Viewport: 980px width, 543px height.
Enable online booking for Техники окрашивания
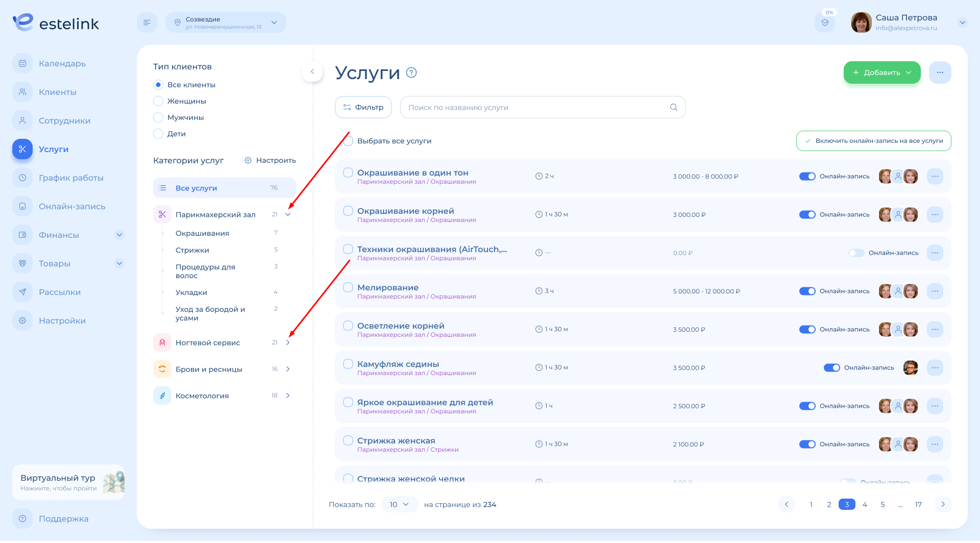click(856, 253)
